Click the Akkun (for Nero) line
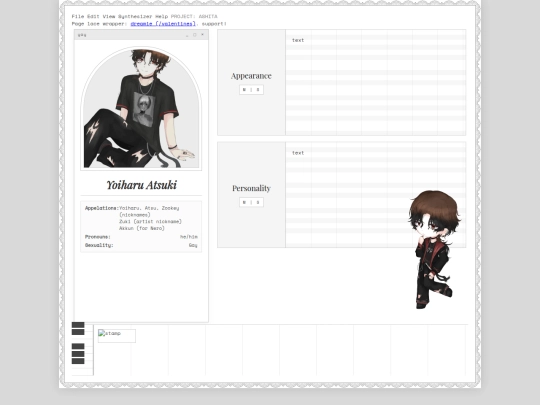The height and width of the screenshot is (405, 540). (142, 228)
